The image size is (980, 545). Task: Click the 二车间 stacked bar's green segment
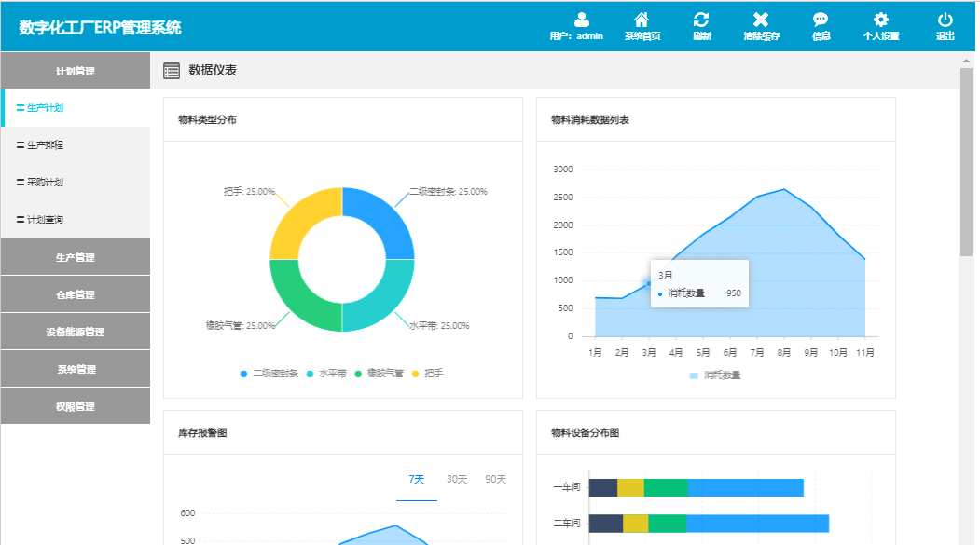(667, 524)
